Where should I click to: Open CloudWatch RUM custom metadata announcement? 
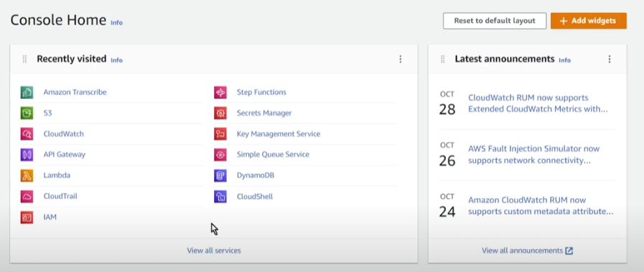tap(541, 206)
